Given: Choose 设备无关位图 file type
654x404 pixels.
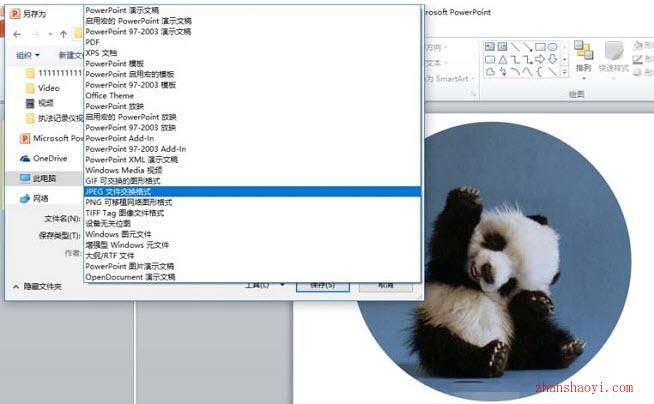Looking at the screenshot, I should [x=252, y=223].
